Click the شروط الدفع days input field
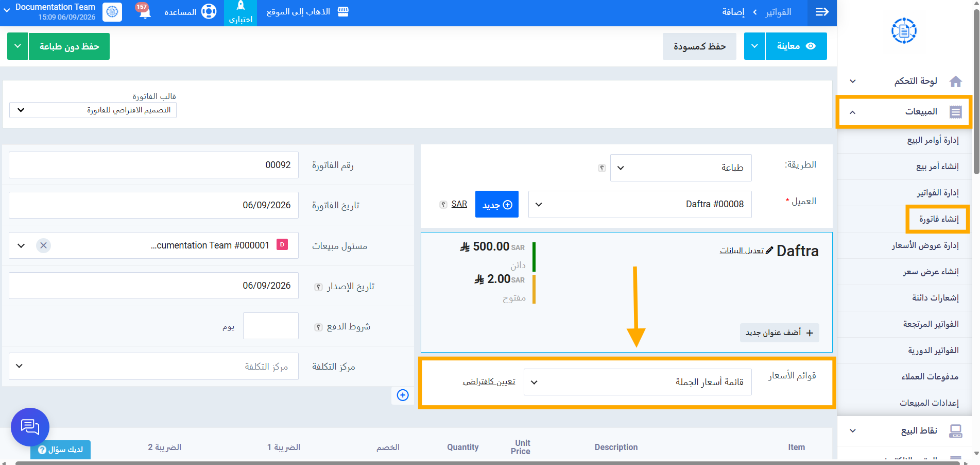This screenshot has height=465, width=980. point(271,326)
